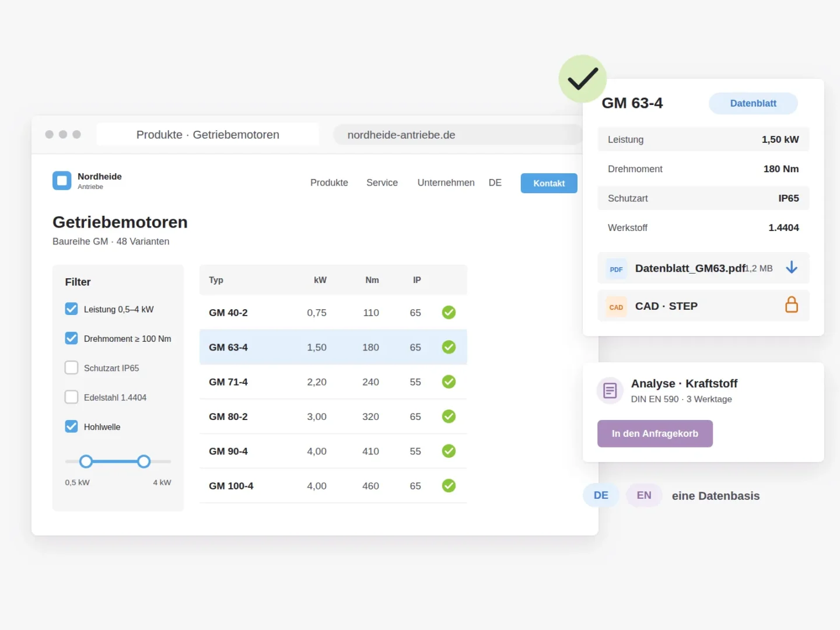Select the GM 90-4 table row
The width and height of the screenshot is (840, 630).
click(x=333, y=452)
